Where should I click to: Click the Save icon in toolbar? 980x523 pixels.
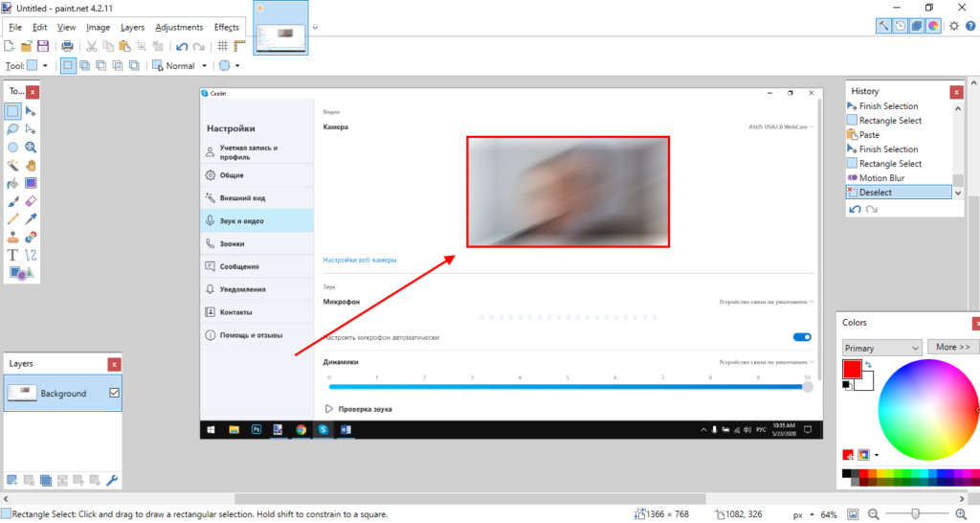43,46
